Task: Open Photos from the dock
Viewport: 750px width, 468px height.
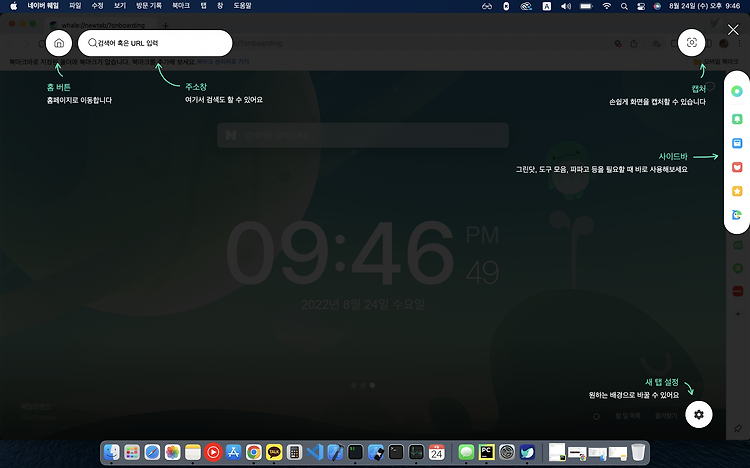Action: pyautogui.click(x=172, y=452)
